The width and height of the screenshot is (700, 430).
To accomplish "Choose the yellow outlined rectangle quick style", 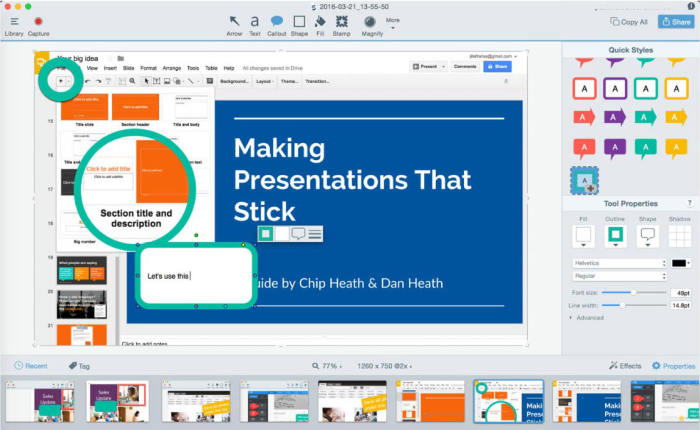I will pyautogui.click(x=676, y=88).
